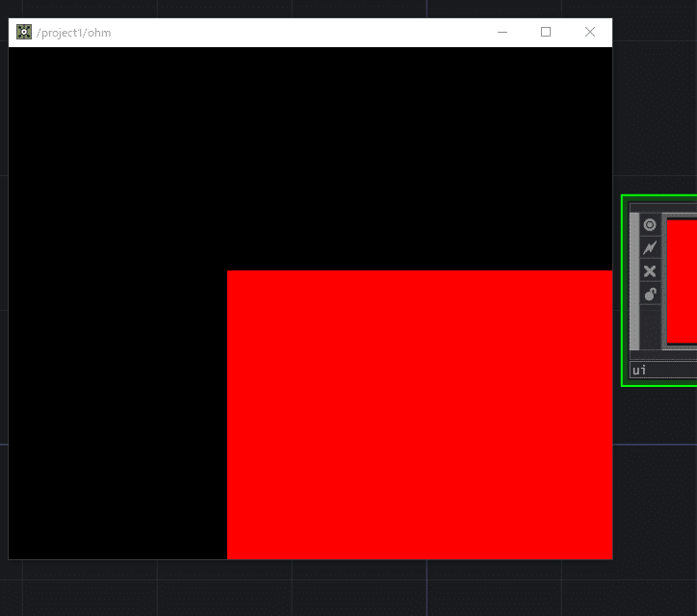This screenshot has height=616, width=697.
Task: Click the red panel inside ohm window
Action: click(420, 414)
